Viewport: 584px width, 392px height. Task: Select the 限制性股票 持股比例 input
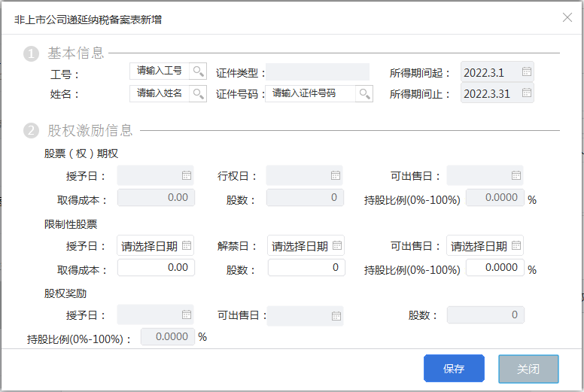click(495, 268)
